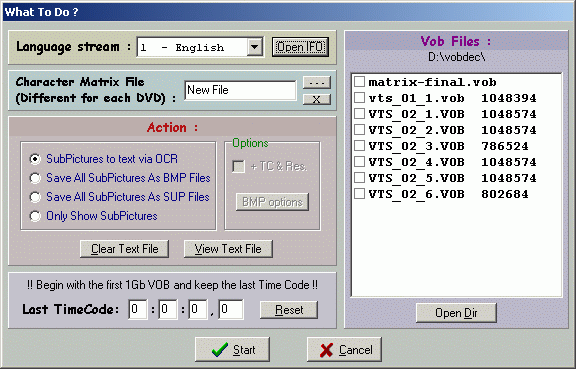This screenshot has height=369, width=576.
Task: Check the vts_01_1.vob checkbox
Action: pyautogui.click(x=359, y=98)
